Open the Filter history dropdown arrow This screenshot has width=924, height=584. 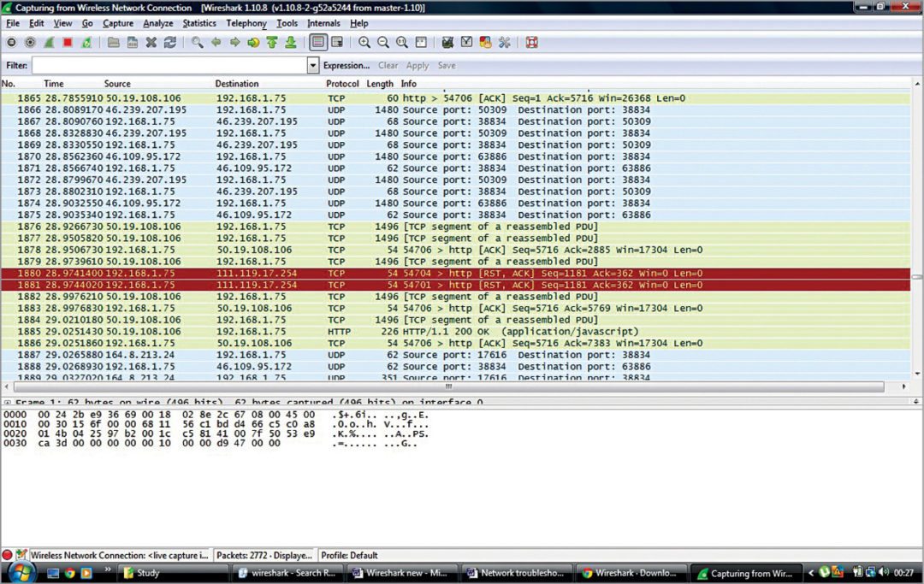coord(313,66)
